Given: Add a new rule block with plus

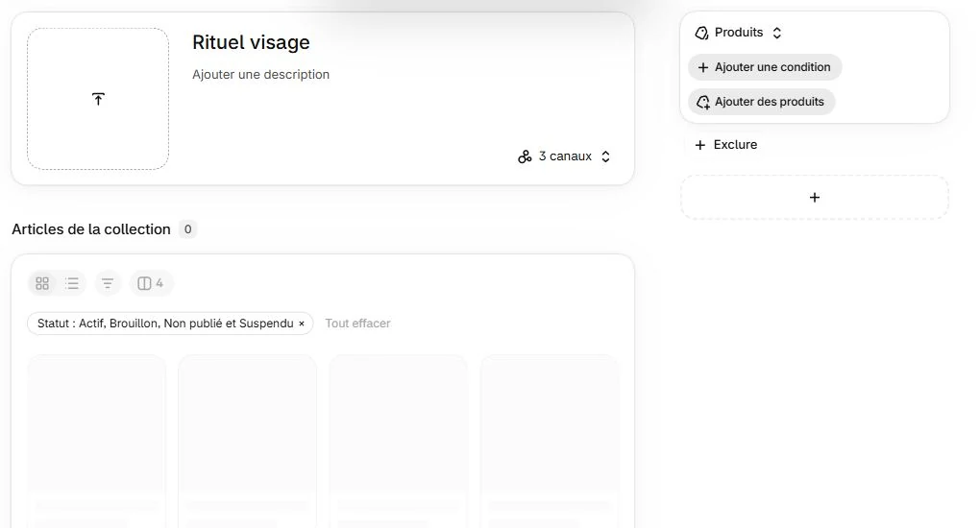Looking at the screenshot, I should click(815, 198).
